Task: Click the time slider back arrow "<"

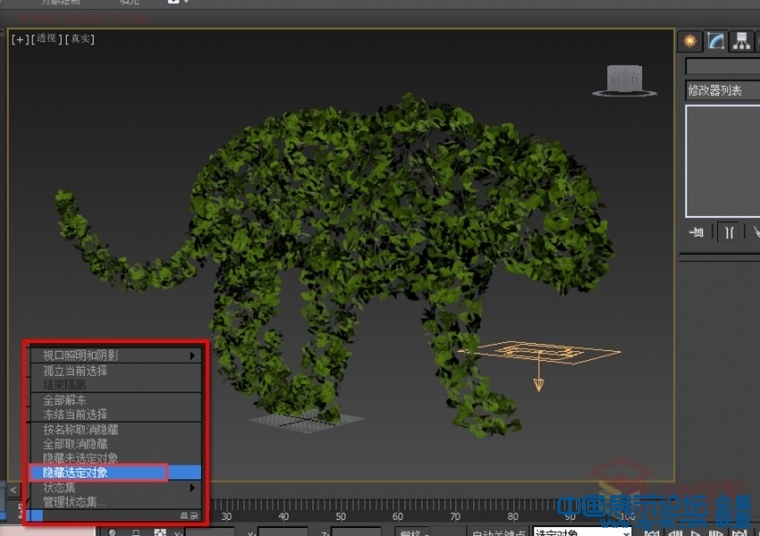Action: [x=14, y=490]
